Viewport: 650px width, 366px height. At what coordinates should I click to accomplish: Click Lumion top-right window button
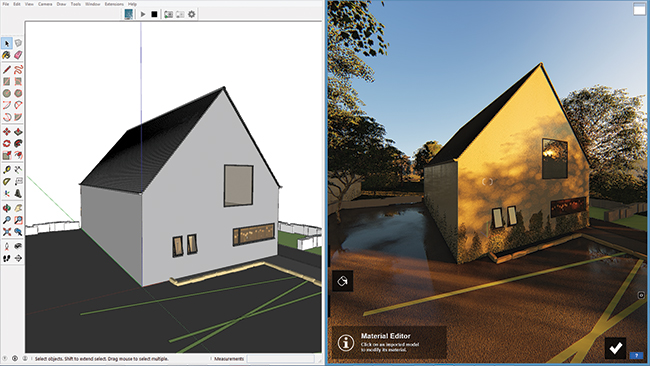click(639, 9)
